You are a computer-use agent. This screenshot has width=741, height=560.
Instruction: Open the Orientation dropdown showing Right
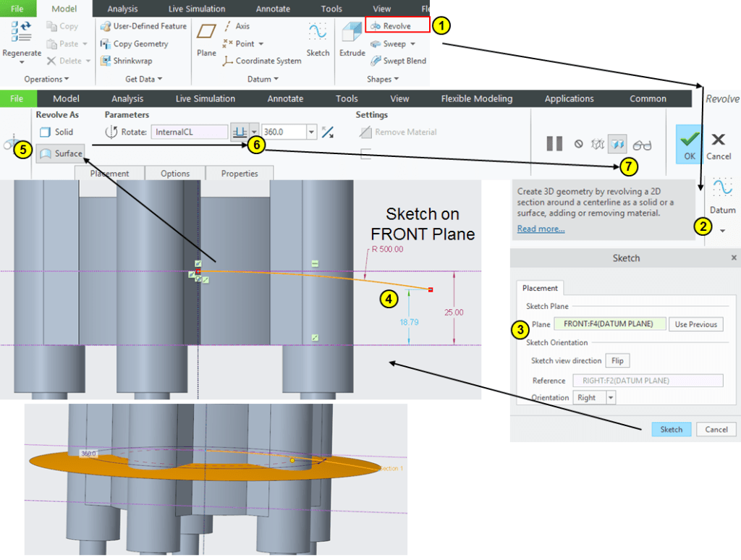point(611,397)
